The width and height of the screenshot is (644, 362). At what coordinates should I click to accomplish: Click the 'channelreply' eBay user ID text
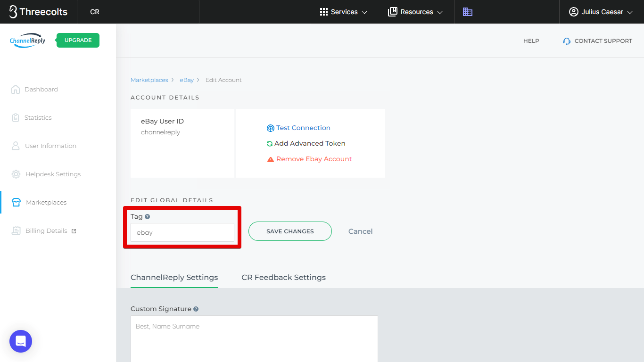click(x=161, y=132)
